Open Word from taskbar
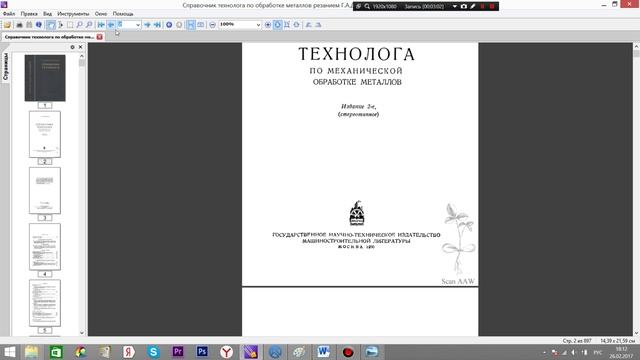The width and height of the screenshot is (640, 360). click(324, 352)
